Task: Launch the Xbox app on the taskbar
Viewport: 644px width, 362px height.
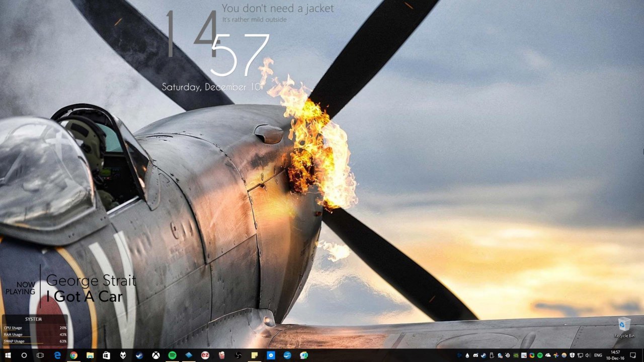Action: (156, 355)
